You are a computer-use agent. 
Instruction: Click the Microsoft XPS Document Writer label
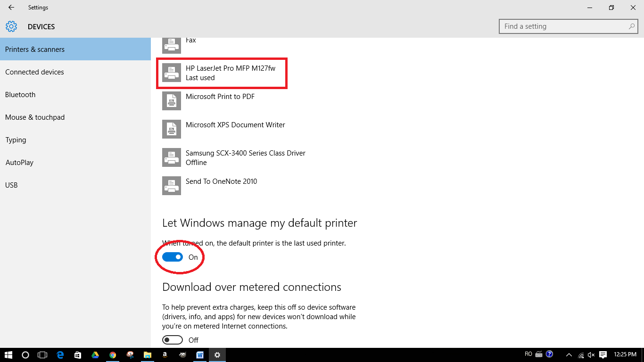coord(235,124)
